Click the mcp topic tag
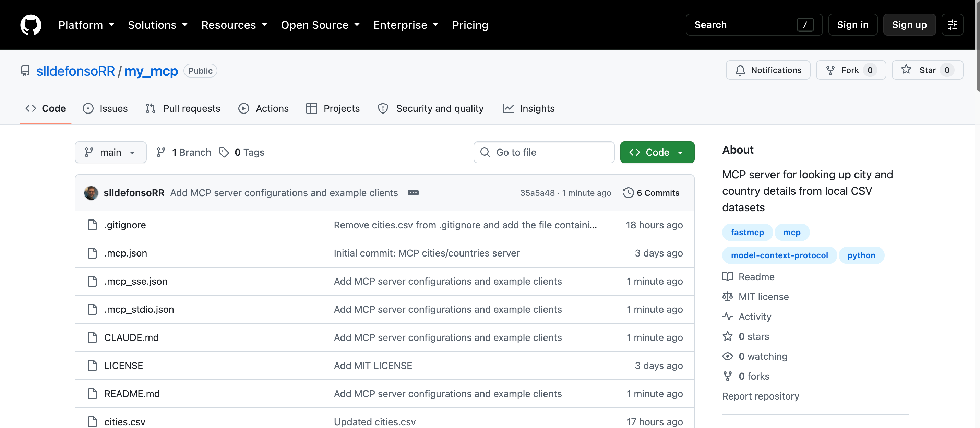Screen dimensions: 980x428 pyautogui.click(x=792, y=233)
